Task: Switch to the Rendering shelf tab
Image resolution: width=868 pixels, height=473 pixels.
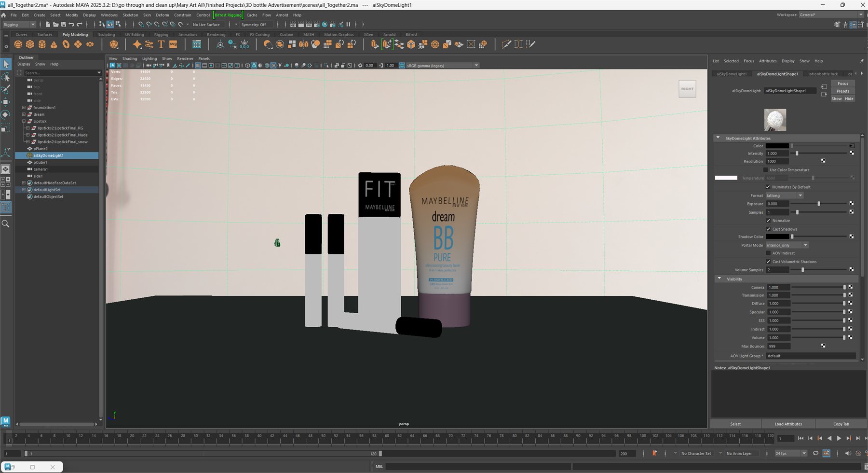Action: (x=216, y=35)
